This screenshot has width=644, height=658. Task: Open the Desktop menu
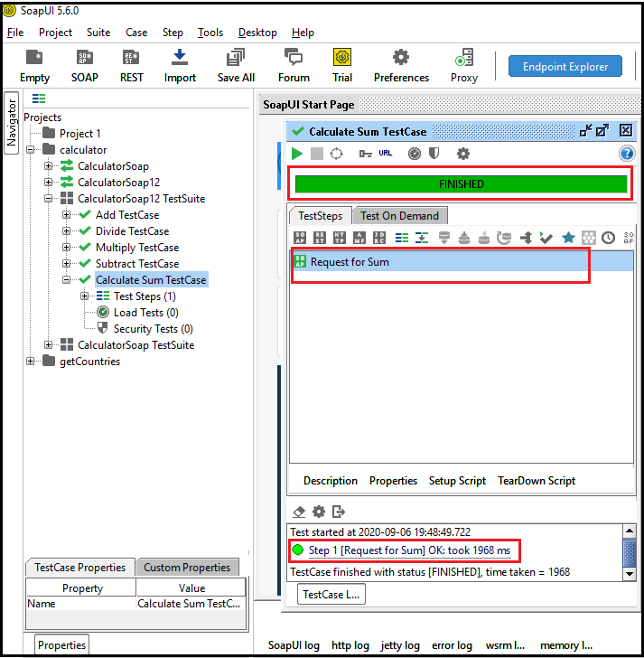(x=257, y=33)
